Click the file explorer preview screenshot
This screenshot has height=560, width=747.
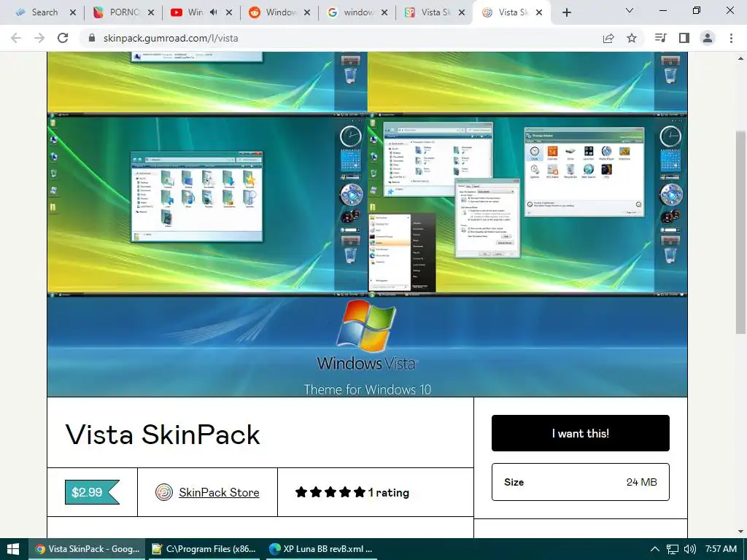coord(207,205)
